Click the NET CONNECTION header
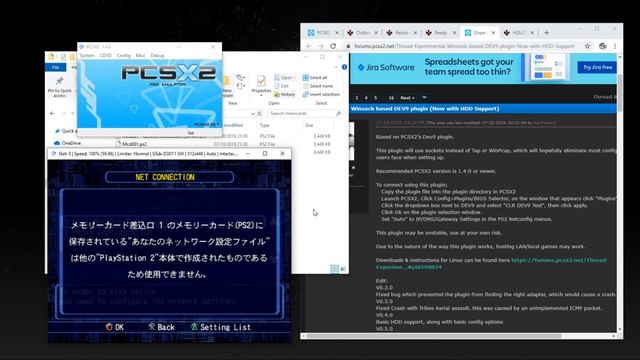This screenshot has width=640, height=360. point(169,177)
